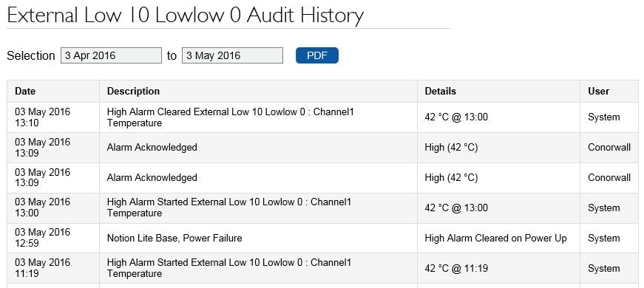Image resolution: width=644 pixels, height=288 pixels.
Task: Click the System user in the 11:19 row
Action: [x=604, y=268]
